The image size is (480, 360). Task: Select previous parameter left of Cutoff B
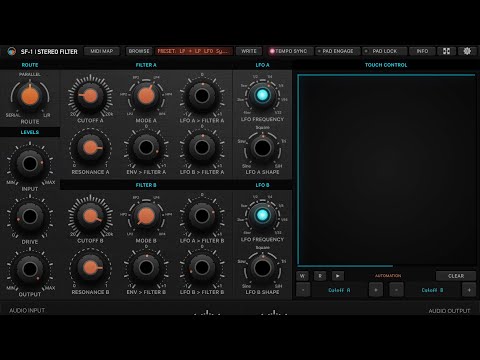pos(396,290)
